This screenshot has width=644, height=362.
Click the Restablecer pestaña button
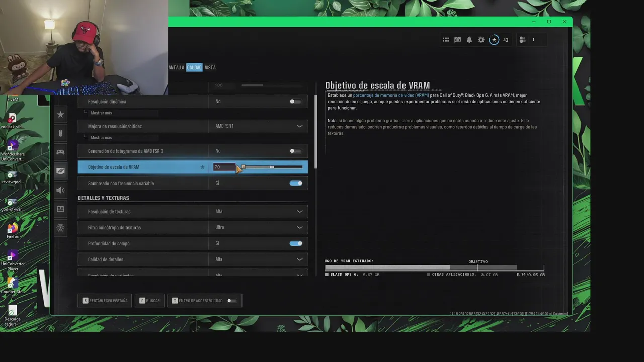click(x=105, y=301)
